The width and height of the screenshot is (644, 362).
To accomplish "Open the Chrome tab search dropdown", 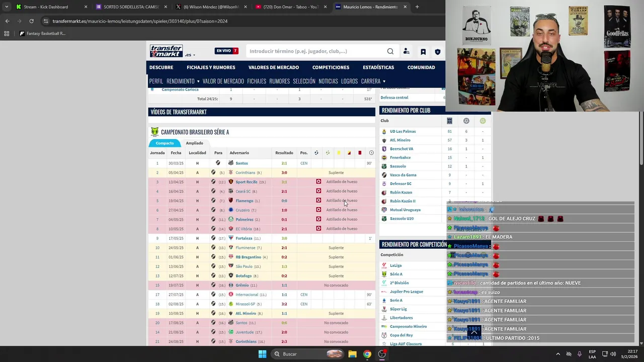I will point(7,7).
